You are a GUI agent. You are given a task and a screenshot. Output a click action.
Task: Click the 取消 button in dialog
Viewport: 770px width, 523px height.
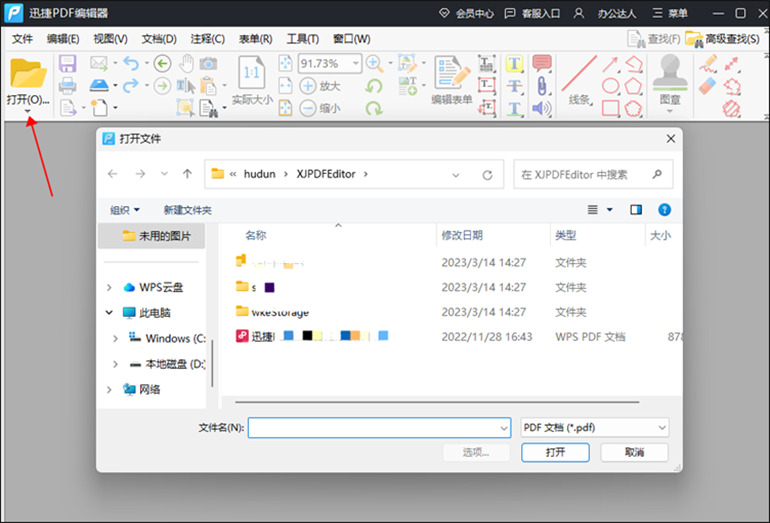pyautogui.click(x=634, y=452)
